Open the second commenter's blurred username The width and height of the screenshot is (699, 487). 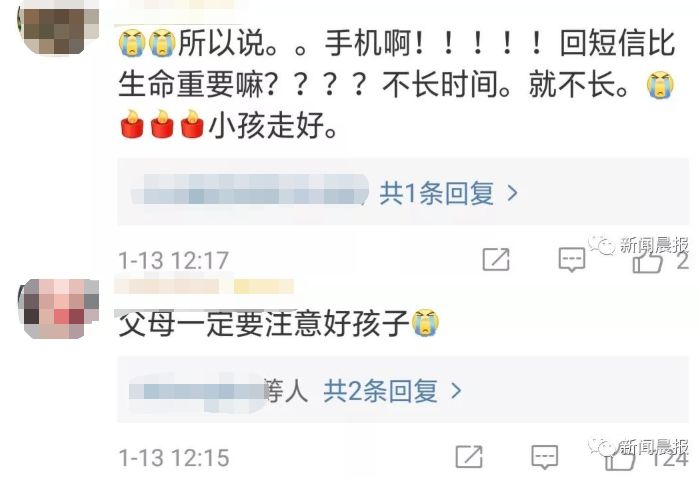click(204, 286)
